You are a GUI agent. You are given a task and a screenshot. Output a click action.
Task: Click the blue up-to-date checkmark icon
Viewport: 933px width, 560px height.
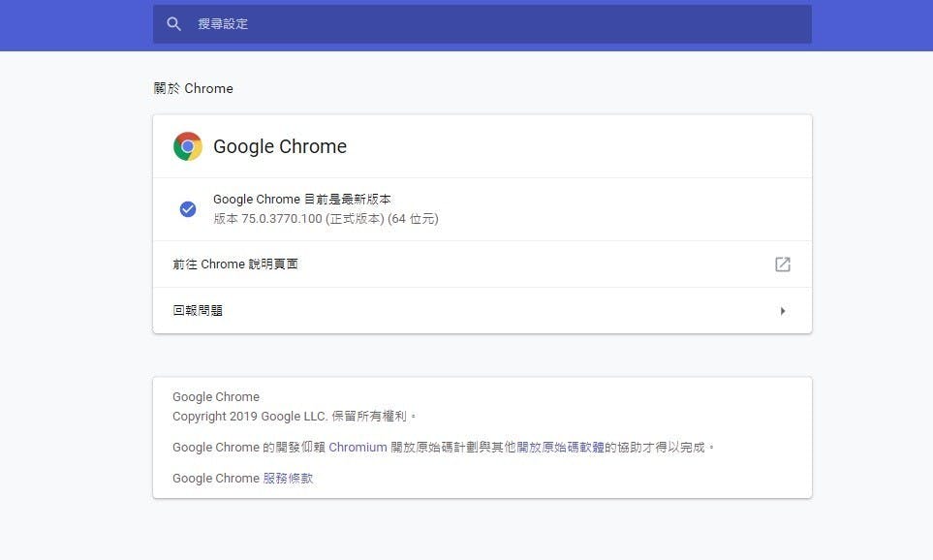tap(188, 209)
